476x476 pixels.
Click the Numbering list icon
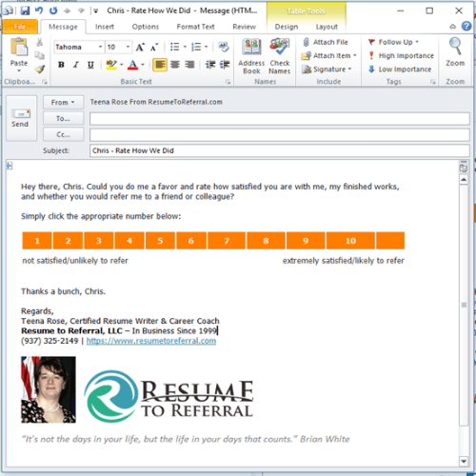[196, 47]
